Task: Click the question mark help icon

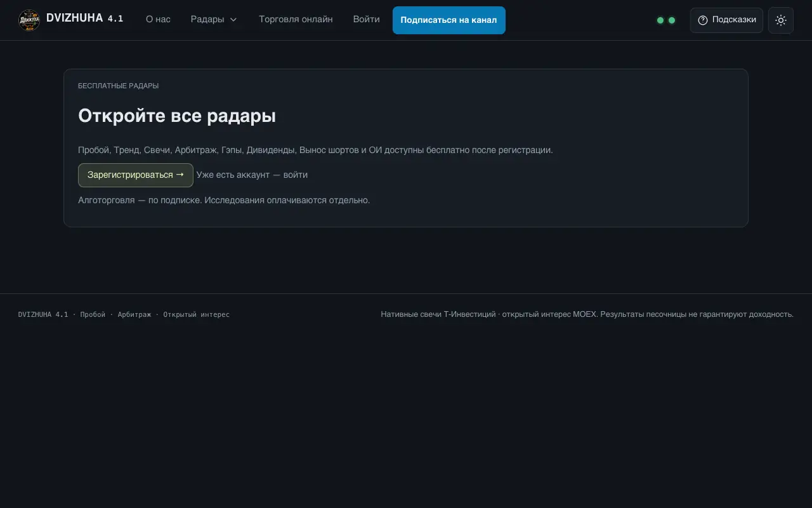Action: coord(703,20)
